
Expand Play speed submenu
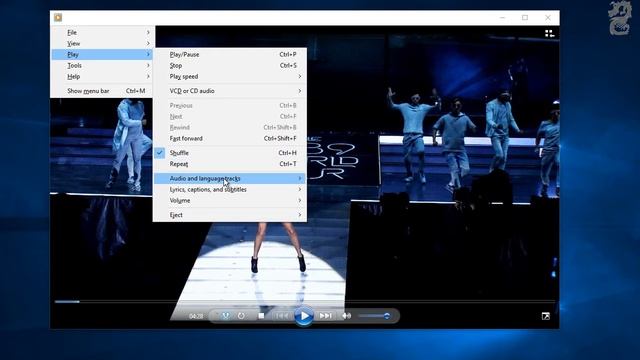(230, 76)
